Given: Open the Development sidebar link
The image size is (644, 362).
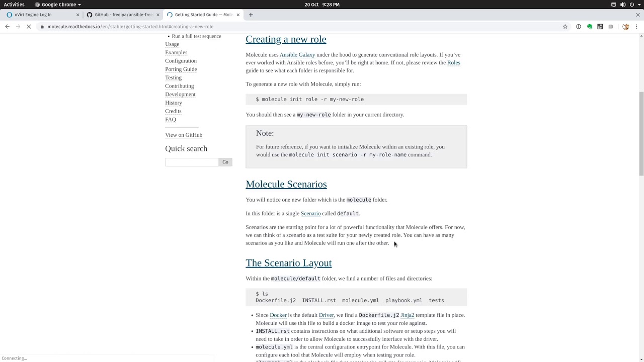Looking at the screenshot, I should [x=180, y=95].
